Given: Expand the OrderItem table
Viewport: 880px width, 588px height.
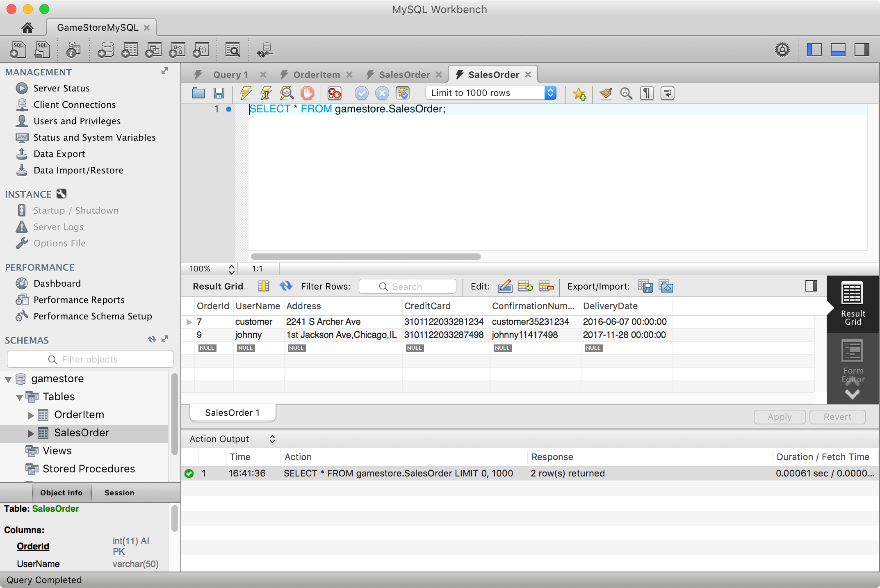Looking at the screenshot, I should coord(31,415).
